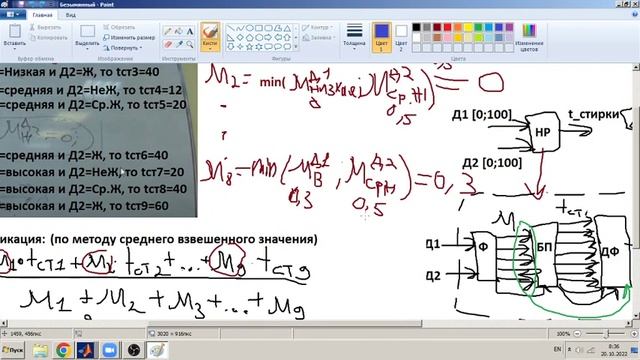
Task: Choose the triangle shape
Action: (x=287, y=28)
